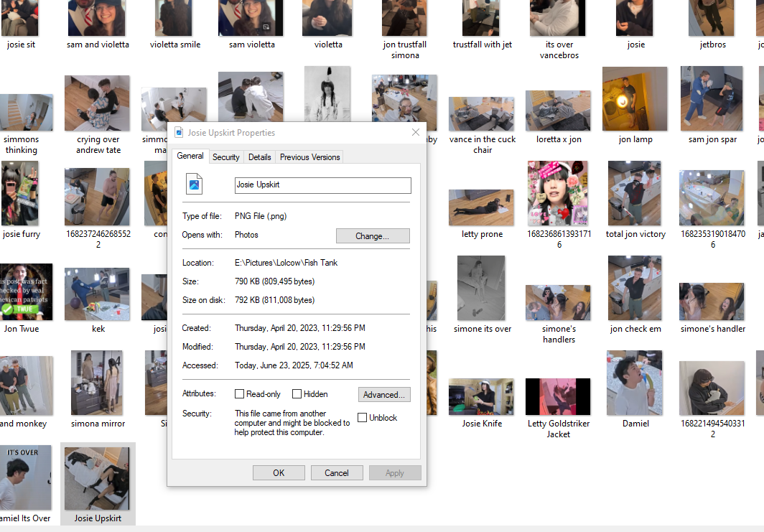764x532 pixels.
Task: Select the 'sam jon spar' thumbnail
Action: (712, 98)
